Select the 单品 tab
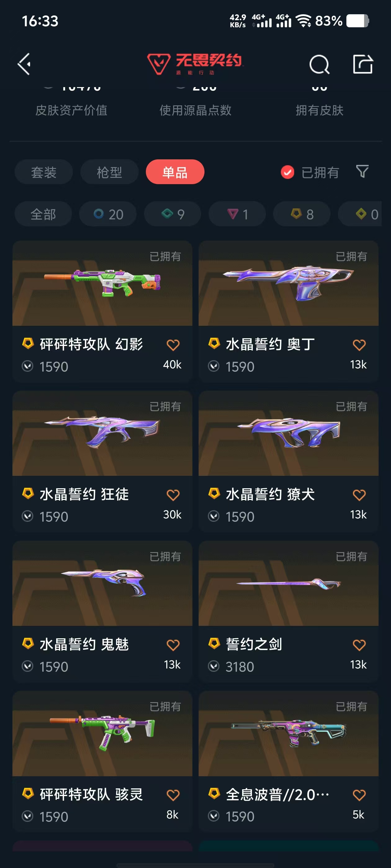Viewport: 391px width, 868px height. point(175,172)
